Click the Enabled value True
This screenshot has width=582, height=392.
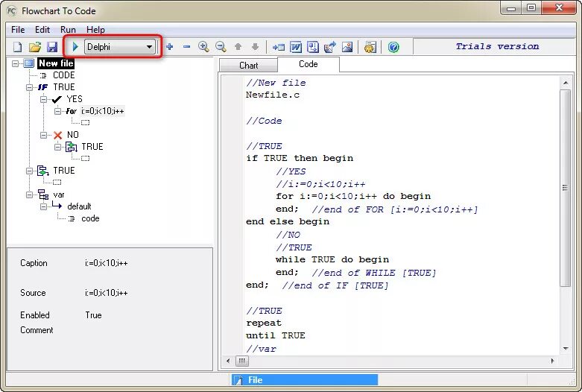[93, 315]
